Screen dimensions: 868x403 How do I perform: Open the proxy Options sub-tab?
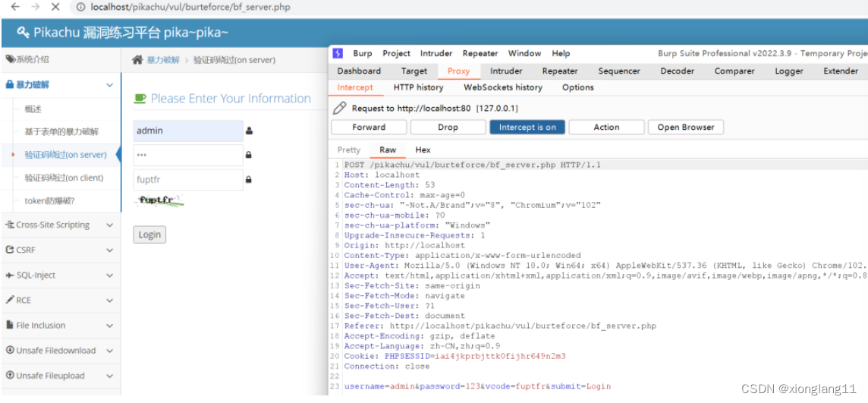578,87
